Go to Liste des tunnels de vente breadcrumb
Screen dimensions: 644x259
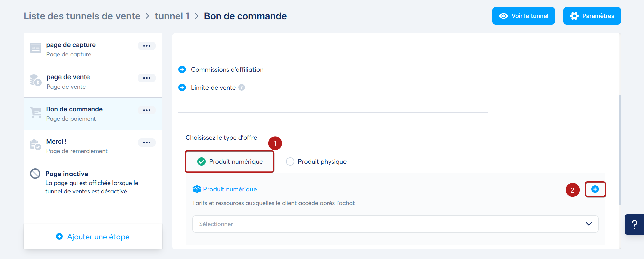point(82,16)
